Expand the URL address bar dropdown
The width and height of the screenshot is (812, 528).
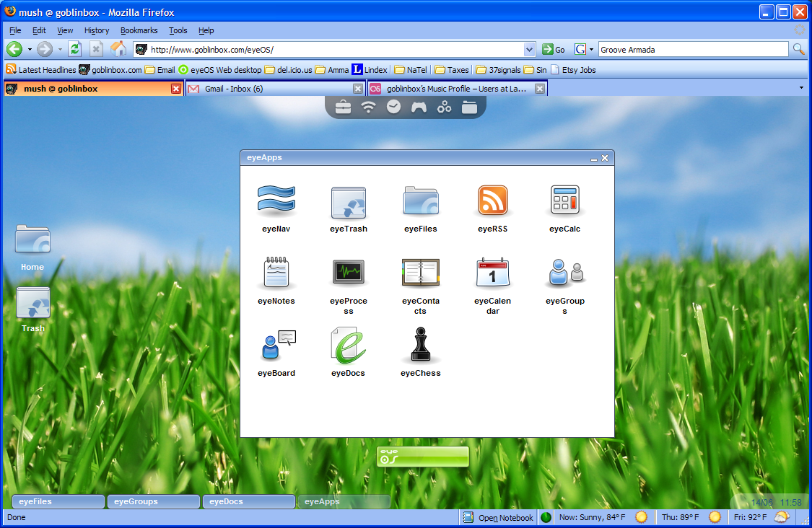tap(529, 49)
